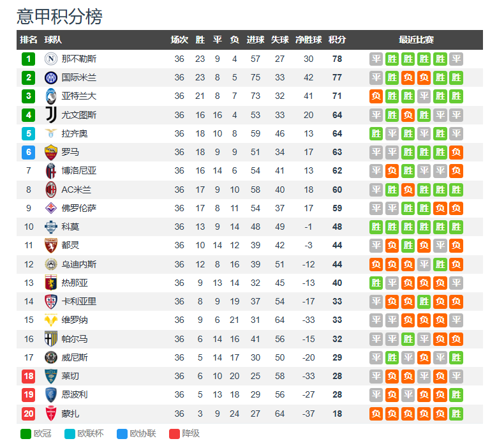Click the green 欧冠 legend swatch
The height and width of the screenshot is (448, 490).
26,434
